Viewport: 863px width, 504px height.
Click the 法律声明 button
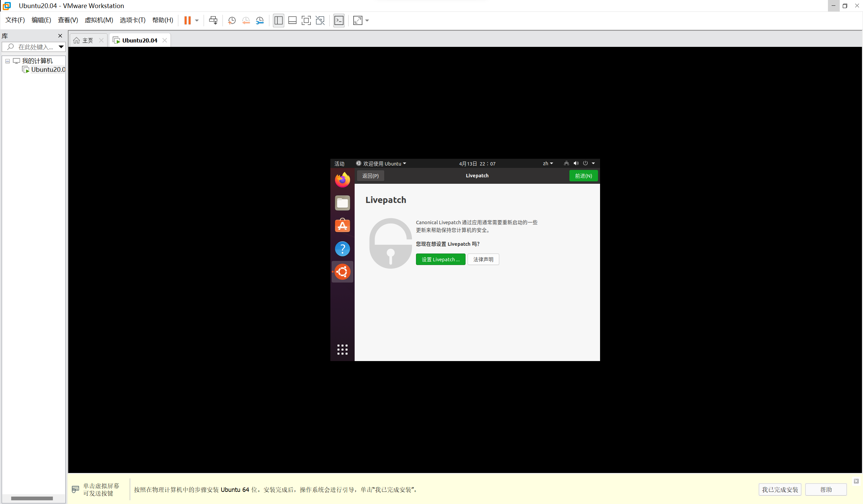(483, 259)
